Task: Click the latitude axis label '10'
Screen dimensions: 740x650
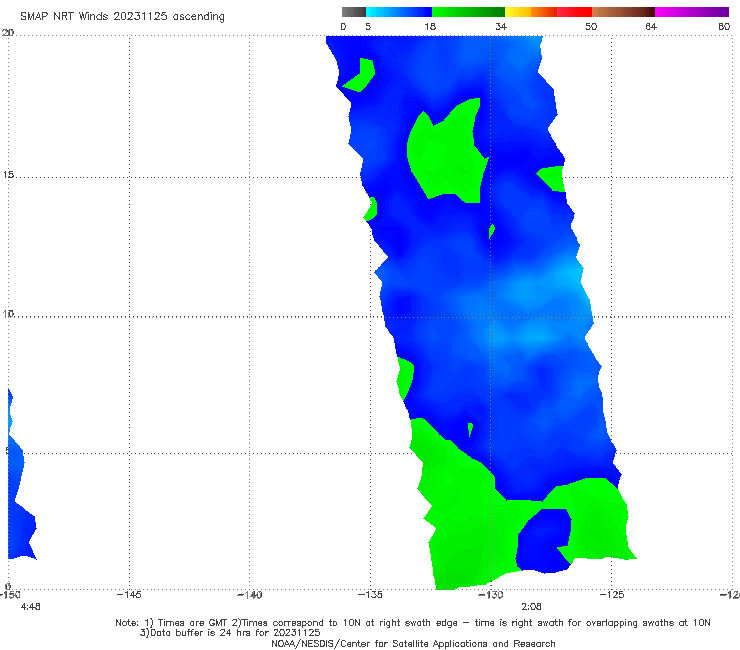Action: 8,314
